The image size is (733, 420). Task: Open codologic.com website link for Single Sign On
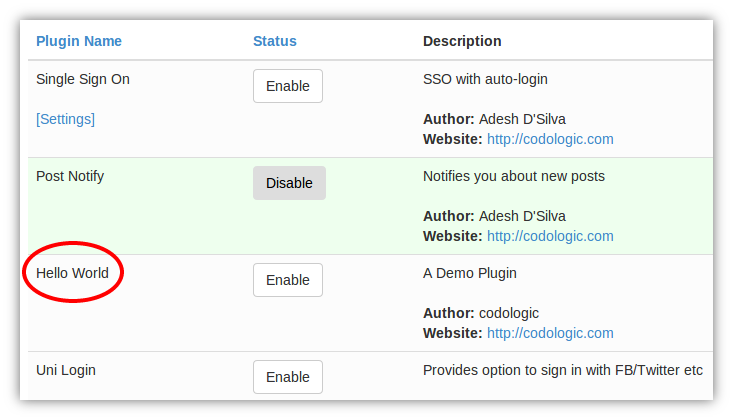coord(550,139)
